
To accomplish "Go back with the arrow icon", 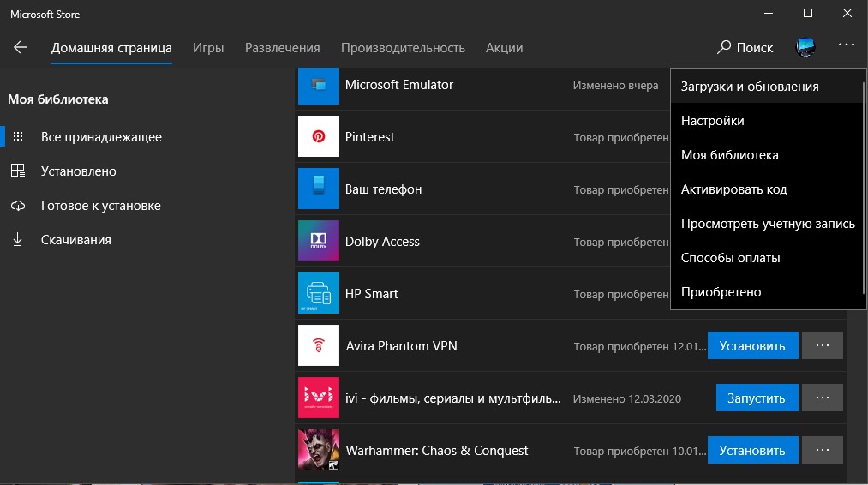I will (21, 48).
